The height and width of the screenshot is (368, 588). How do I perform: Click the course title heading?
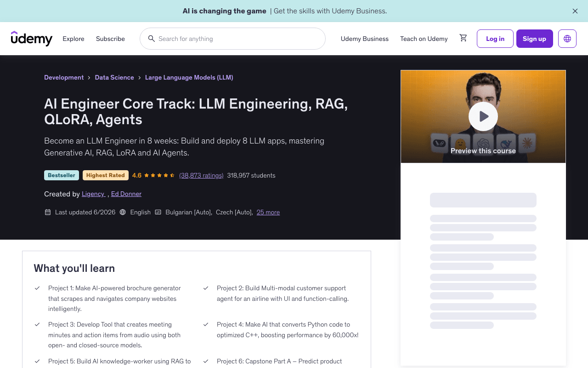[x=196, y=112]
